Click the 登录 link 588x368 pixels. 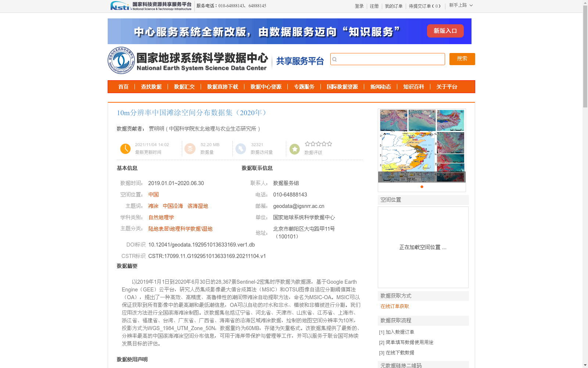(359, 6)
